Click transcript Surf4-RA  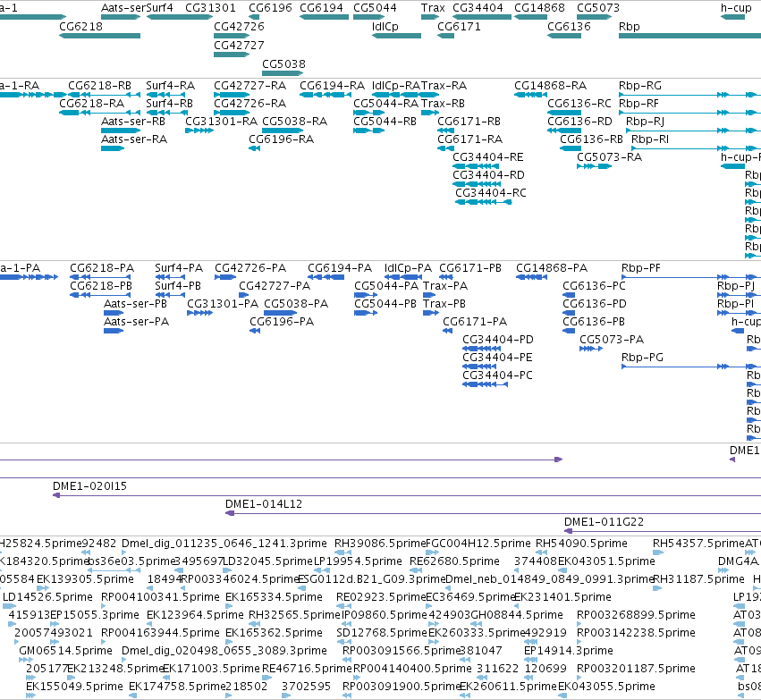point(170,86)
